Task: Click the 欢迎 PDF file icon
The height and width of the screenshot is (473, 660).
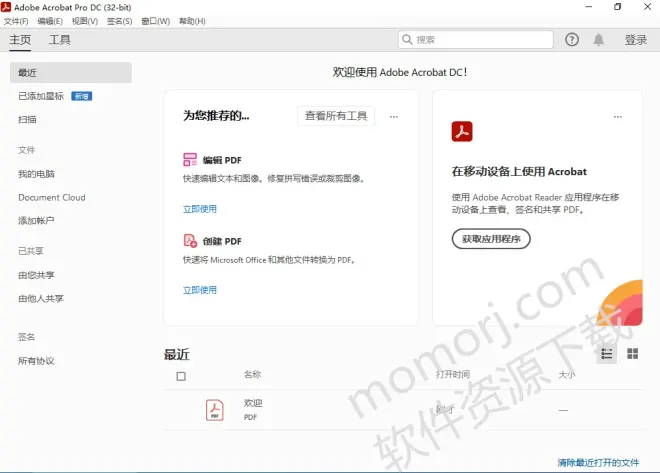Action: pos(215,410)
